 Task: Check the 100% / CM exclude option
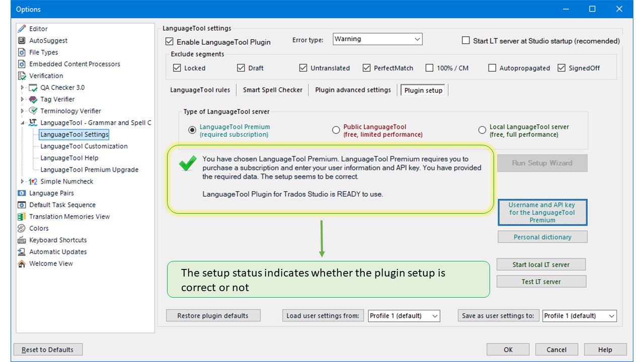point(429,68)
